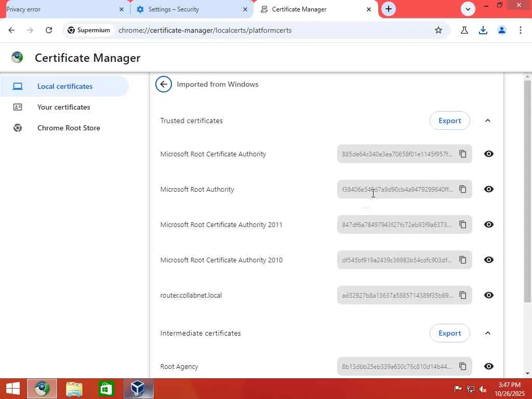Open File Explorer from the taskbar
The image size is (532, 399).
tap(74, 389)
